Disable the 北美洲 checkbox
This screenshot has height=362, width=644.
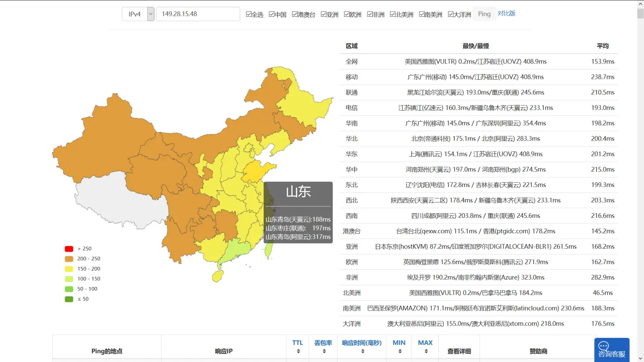(393, 14)
